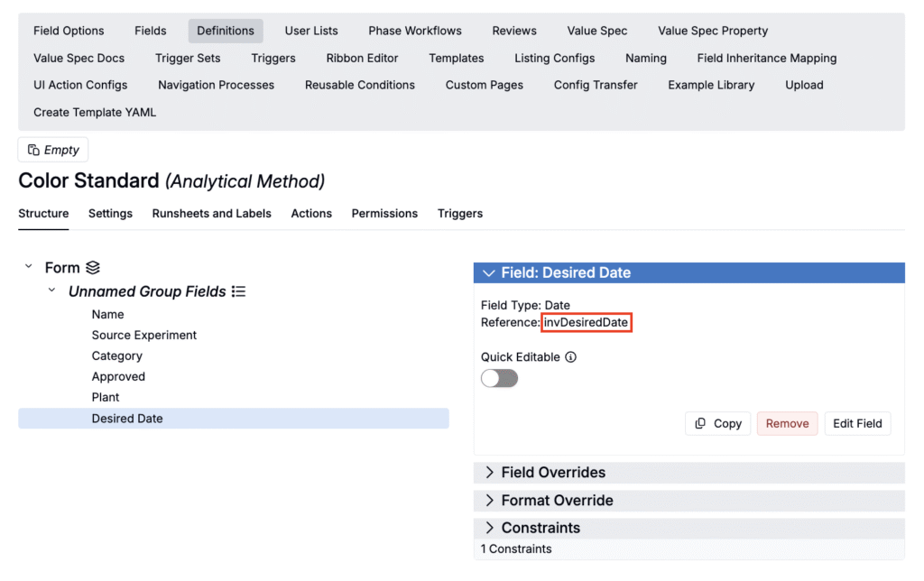
Task: Select the Source Experiment field in tree
Action: [144, 335]
